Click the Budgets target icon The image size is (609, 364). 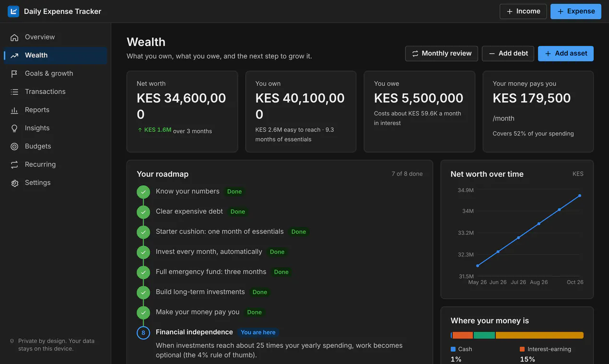click(14, 147)
